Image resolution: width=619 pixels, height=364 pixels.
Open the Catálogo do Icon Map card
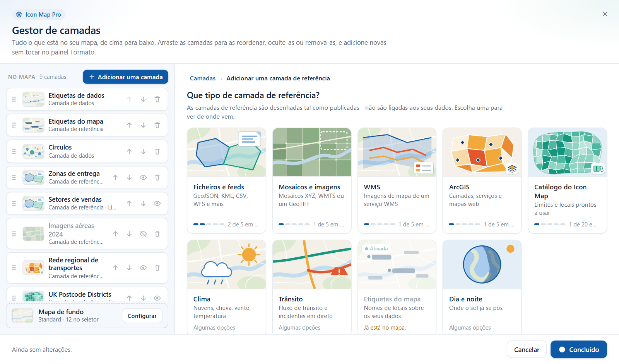point(568,181)
